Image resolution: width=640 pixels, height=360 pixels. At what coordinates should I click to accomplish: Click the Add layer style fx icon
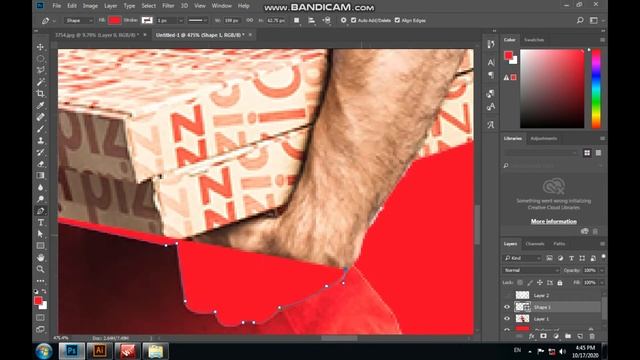tap(531, 336)
